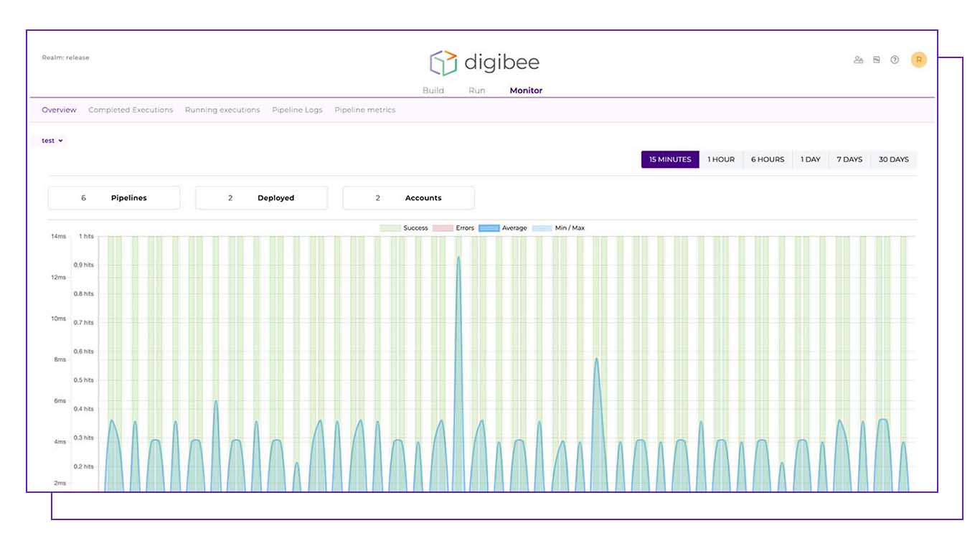980x551 pixels.
Task: Click the 6 Pipelines summary card
Action: coord(114,198)
